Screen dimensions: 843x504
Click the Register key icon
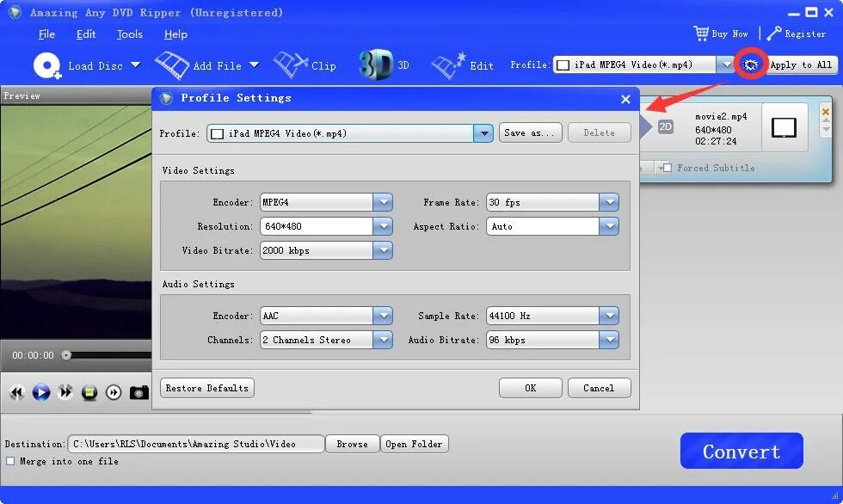click(774, 34)
